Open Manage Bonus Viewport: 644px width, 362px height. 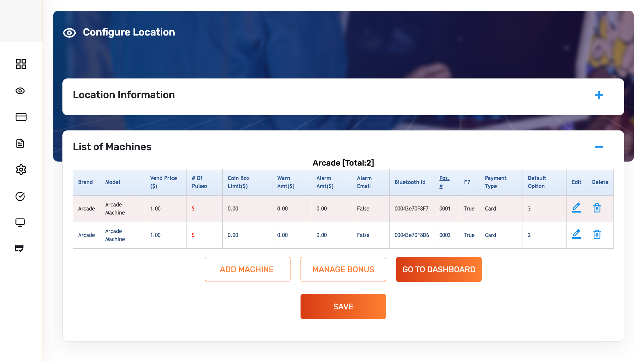click(x=343, y=269)
